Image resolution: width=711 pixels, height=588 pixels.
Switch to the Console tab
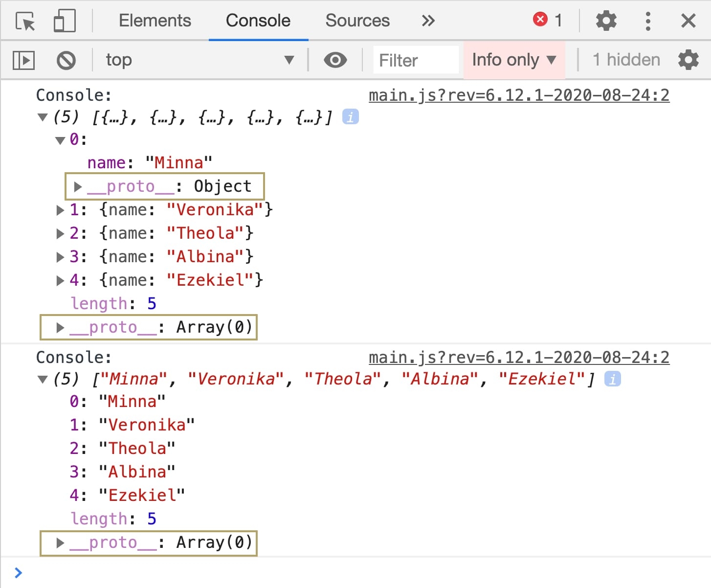pyautogui.click(x=258, y=21)
